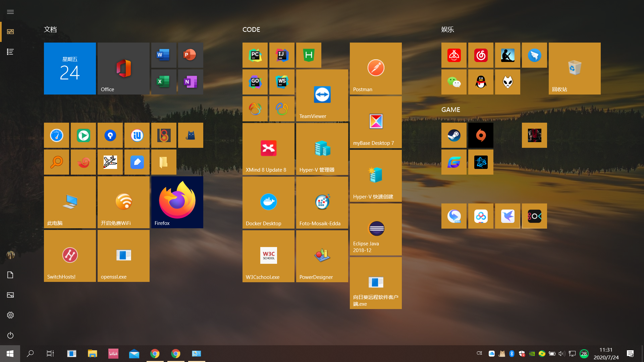
Task: Open the GoLand tile
Action: click(255, 82)
